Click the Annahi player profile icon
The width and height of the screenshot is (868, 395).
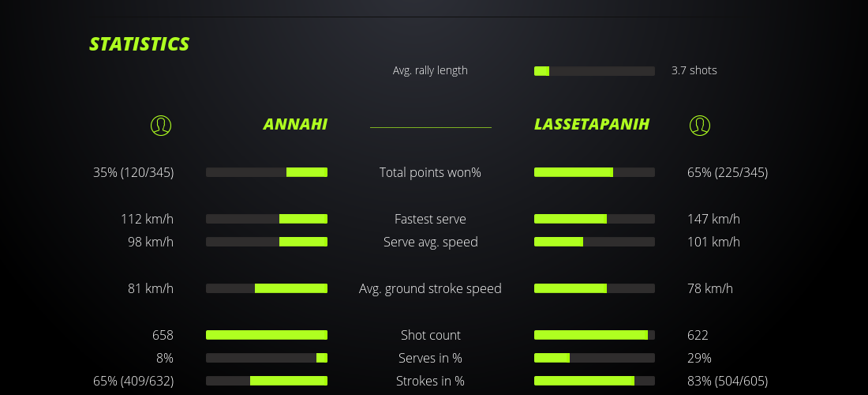(161, 125)
